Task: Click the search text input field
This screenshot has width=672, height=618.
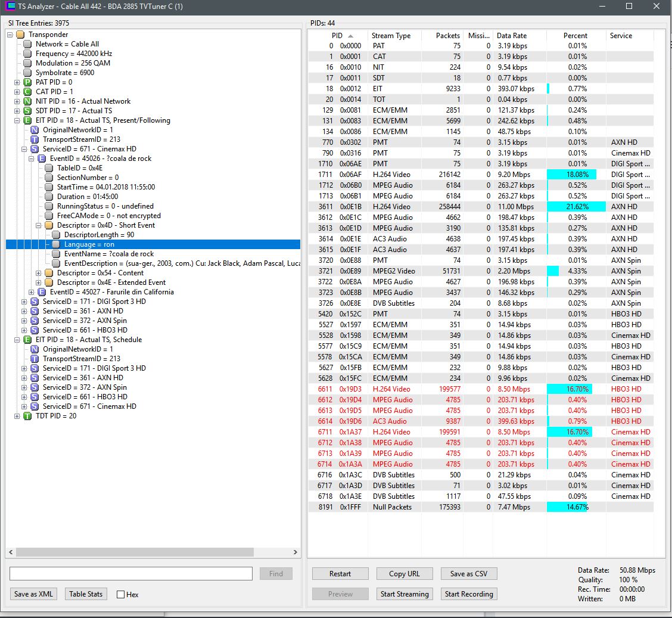Action: (131, 574)
